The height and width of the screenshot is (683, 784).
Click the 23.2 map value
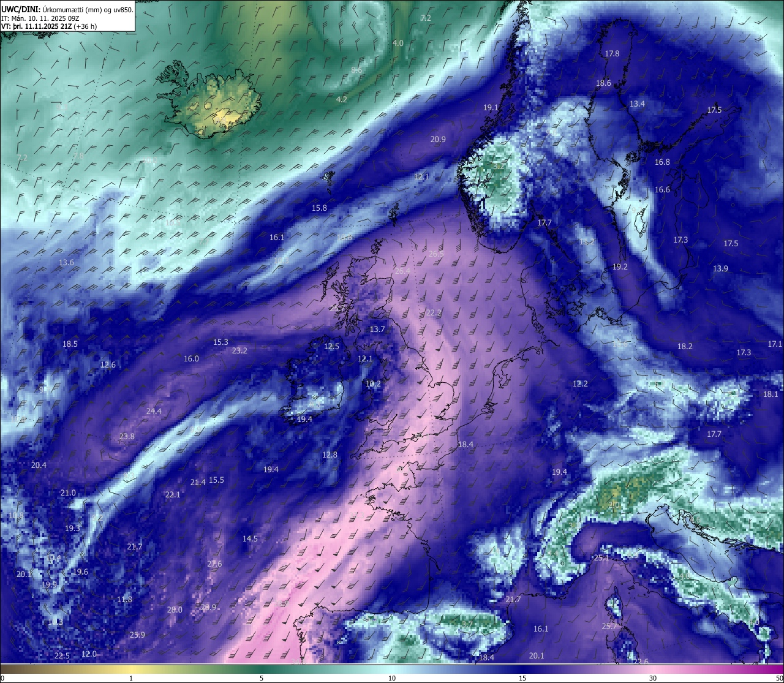pos(239,351)
